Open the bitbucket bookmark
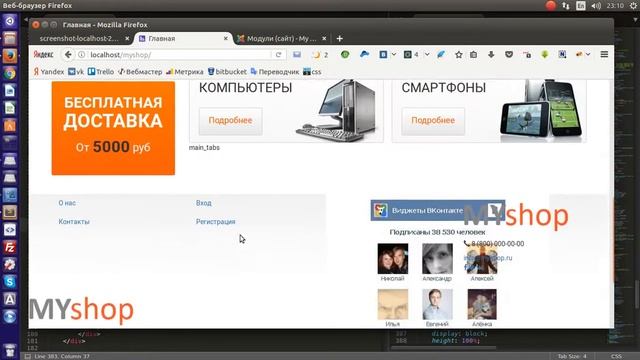This screenshot has width=640, height=360. [227, 72]
